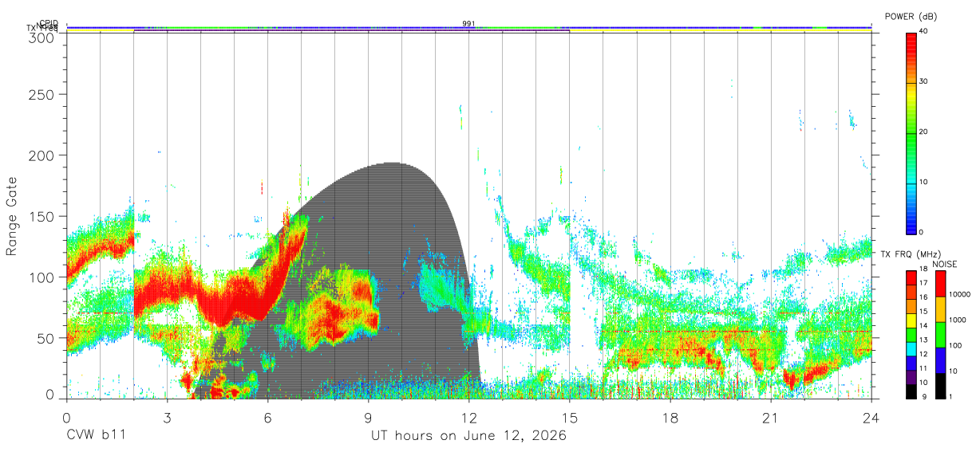Click the 12 label on TX FRQ scale
This screenshot has width=980, height=452.
923,354
